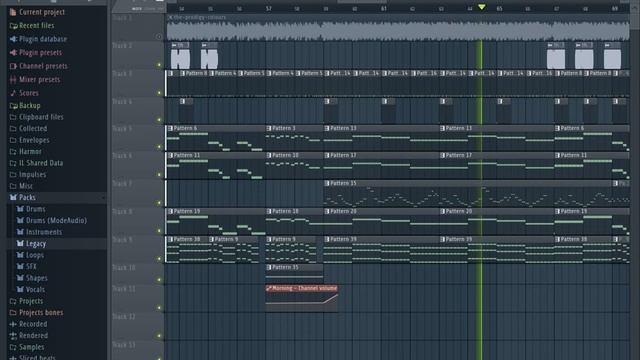Expand the Projects bones folder

tap(13, 313)
